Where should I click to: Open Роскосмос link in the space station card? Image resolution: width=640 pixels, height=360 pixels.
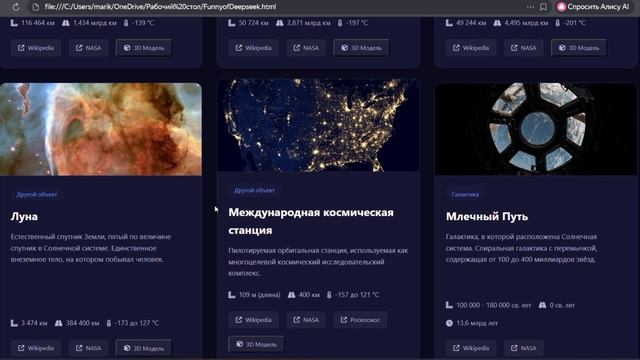click(360, 320)
